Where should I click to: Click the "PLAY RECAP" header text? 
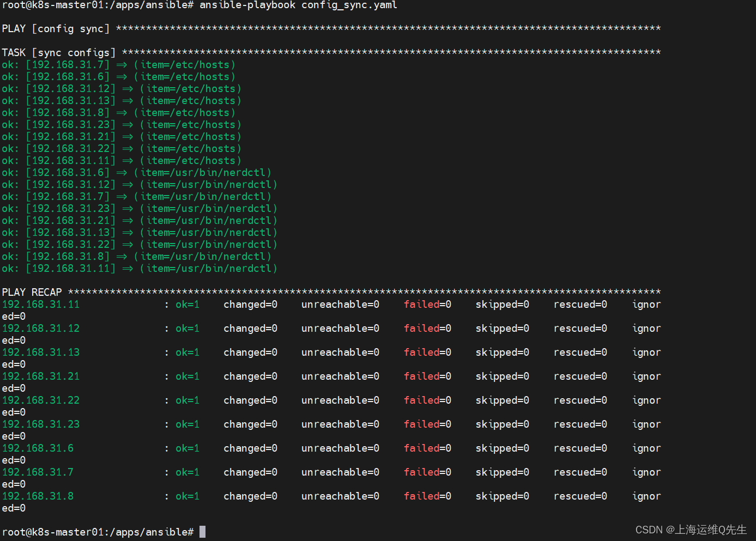(32, 293)
